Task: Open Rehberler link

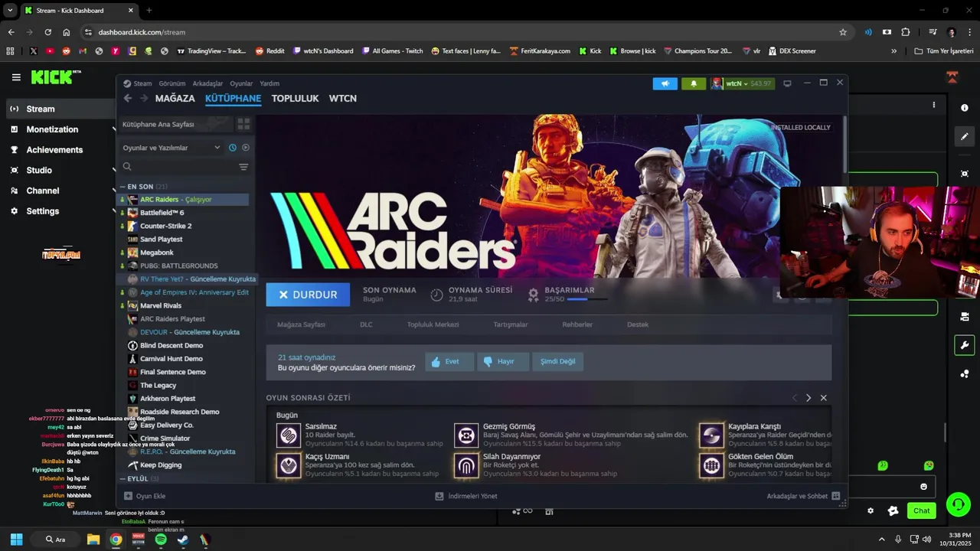Action: point(577,324)
